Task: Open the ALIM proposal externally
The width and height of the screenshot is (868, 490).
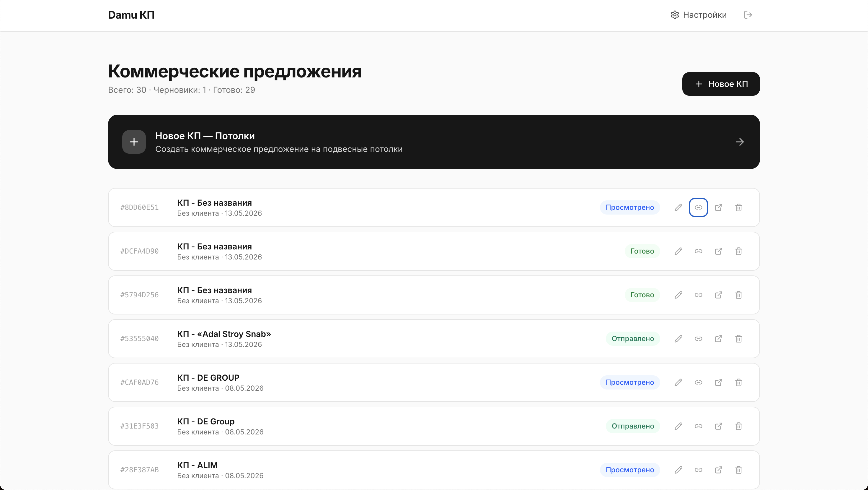Action: point(718,470)
